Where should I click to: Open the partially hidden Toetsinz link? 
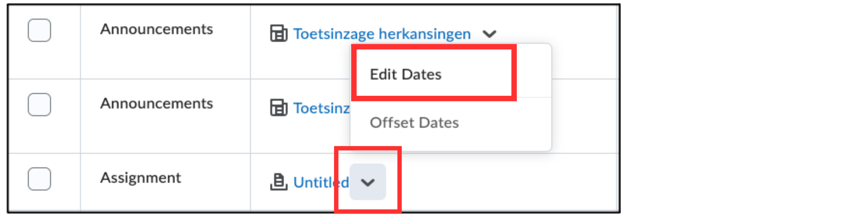tap(321, 108)
